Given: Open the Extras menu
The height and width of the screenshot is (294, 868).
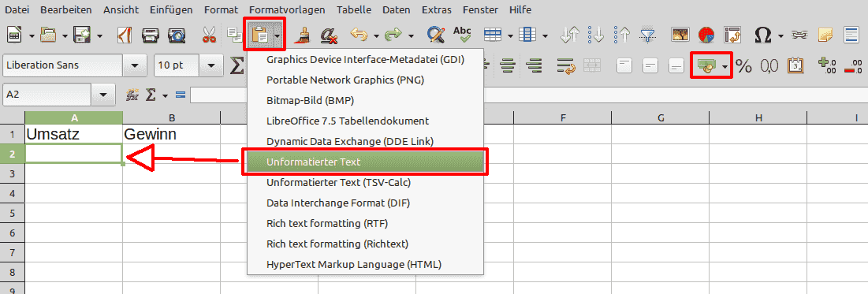Looking at the screenshot, I should pos(436,10).
